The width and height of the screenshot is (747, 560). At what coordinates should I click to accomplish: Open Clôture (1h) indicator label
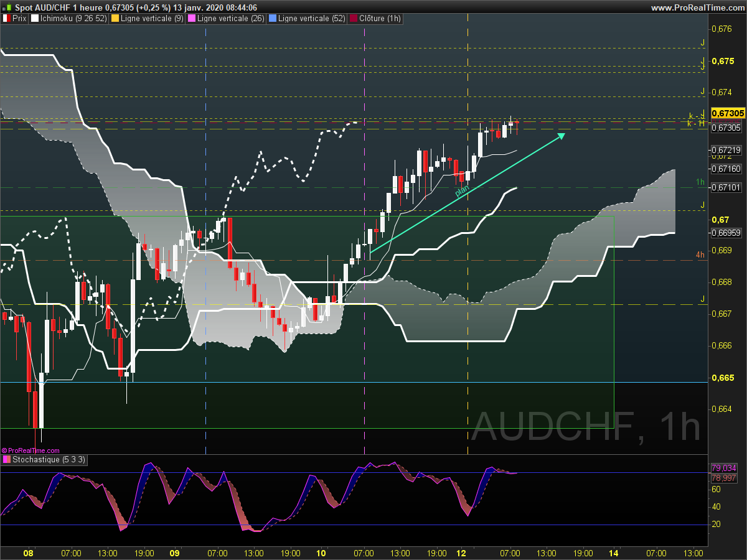point(380,19)
